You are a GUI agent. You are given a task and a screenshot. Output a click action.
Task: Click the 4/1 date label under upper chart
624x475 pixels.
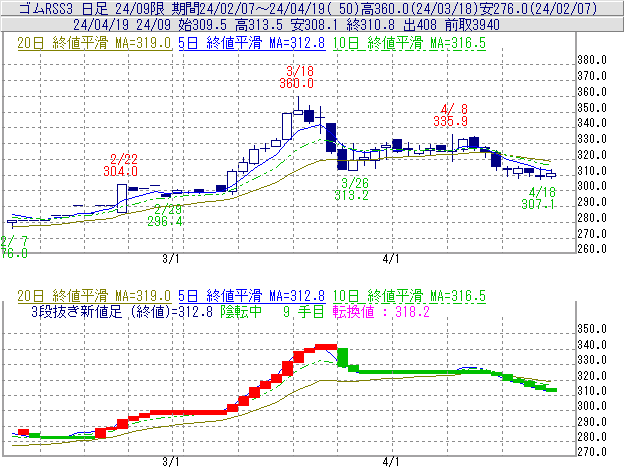coord(391,259)
